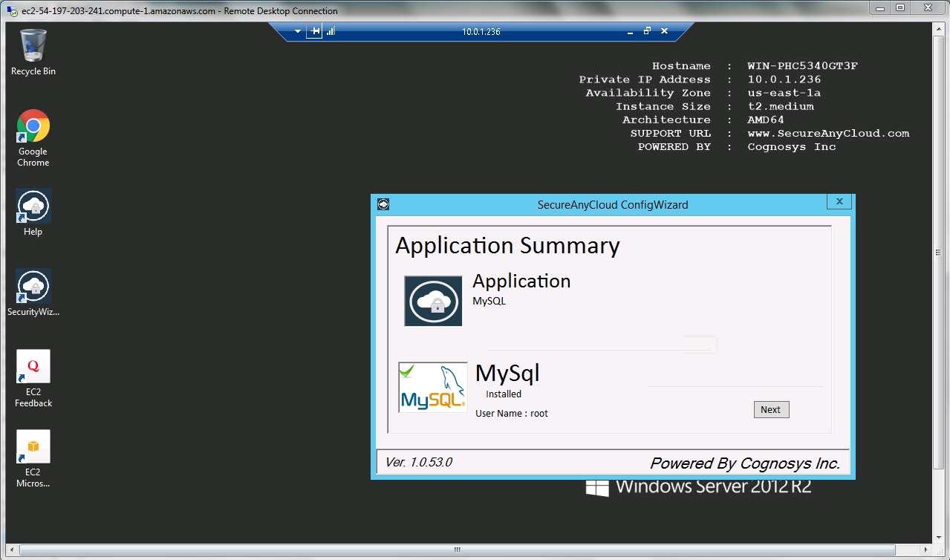The height and width of the screenshot is (560, 950).
Task: Click the horizontal scrollbar thumb at bottom
Action: tap(458, 550)
